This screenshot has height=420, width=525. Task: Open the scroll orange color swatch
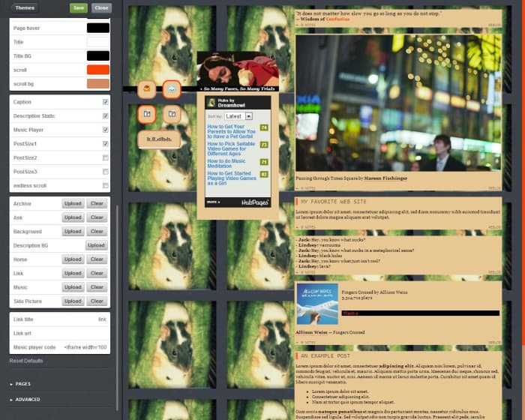pyautogui.click(x=98, y=70)
